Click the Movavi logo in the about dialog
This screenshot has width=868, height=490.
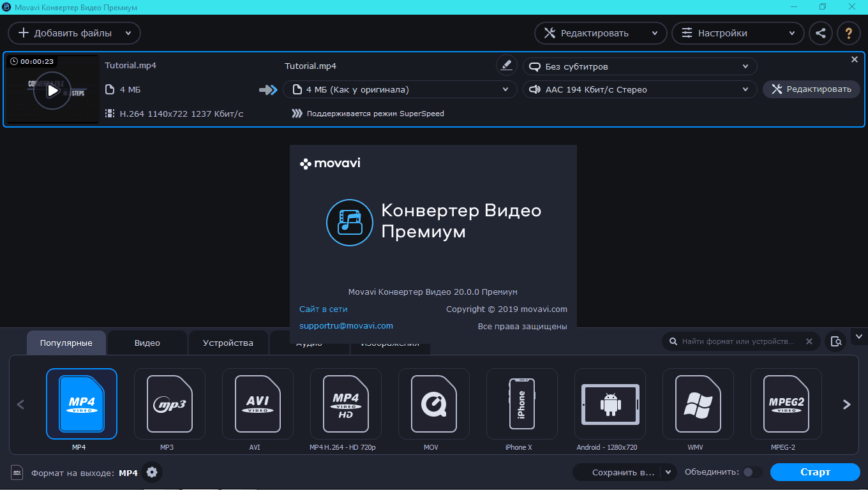pos(330,163)
